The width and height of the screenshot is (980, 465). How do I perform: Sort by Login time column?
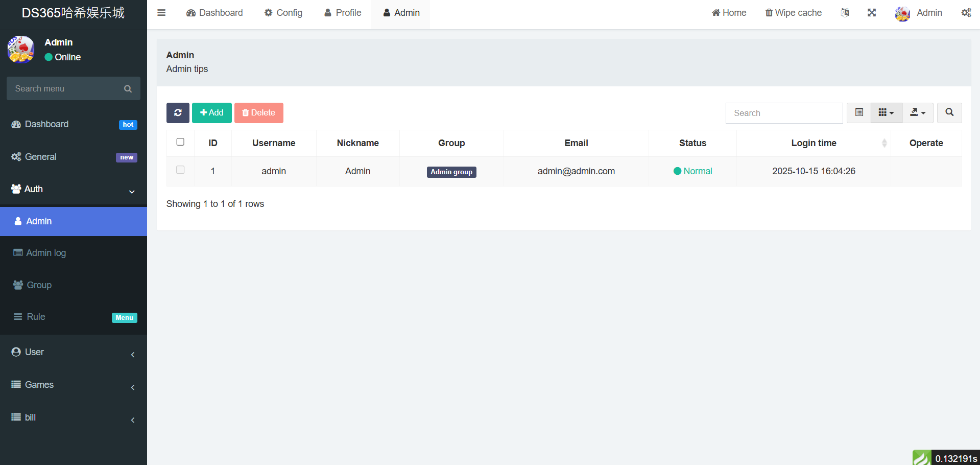click(x=814, y=143)
